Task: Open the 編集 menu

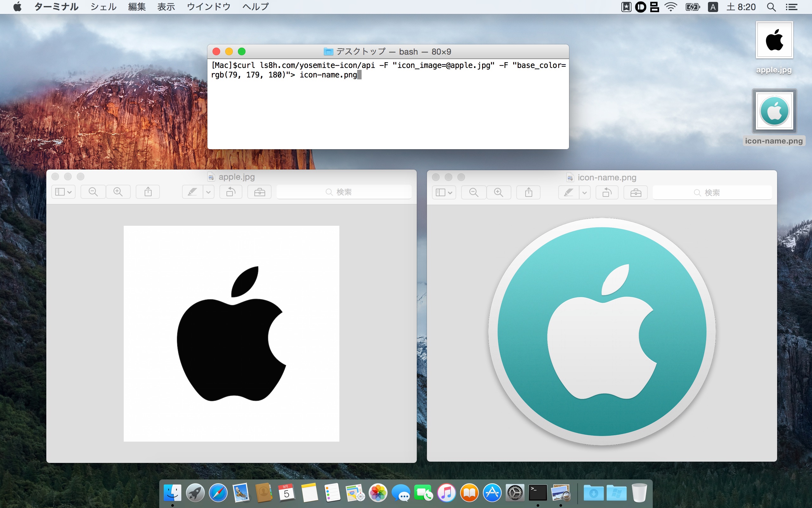Action: pyautogui.click(x=137, y=7)
